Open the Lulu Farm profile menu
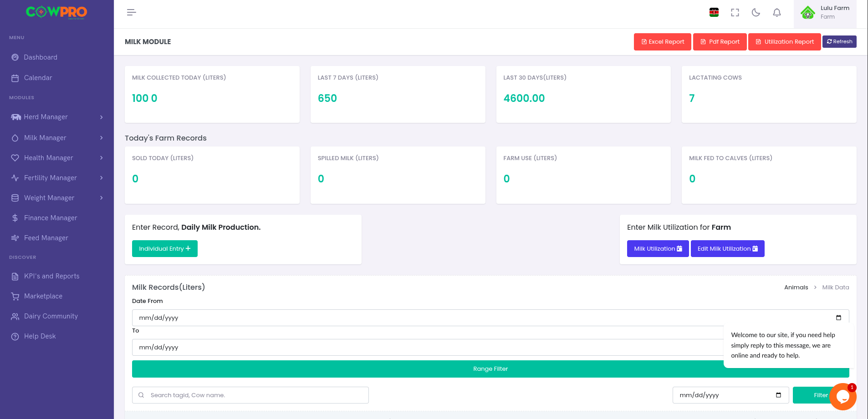Viewport: 868px width, 419px height. (x=825, y=13)
